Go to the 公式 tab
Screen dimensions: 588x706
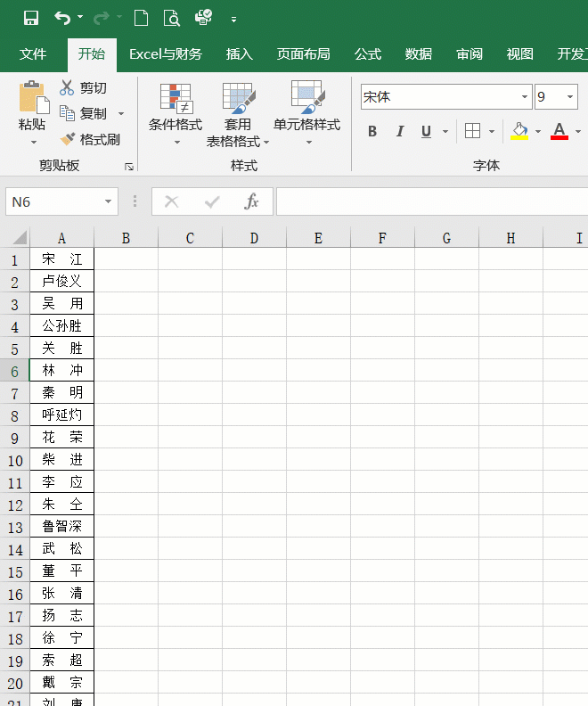(368, 54)
